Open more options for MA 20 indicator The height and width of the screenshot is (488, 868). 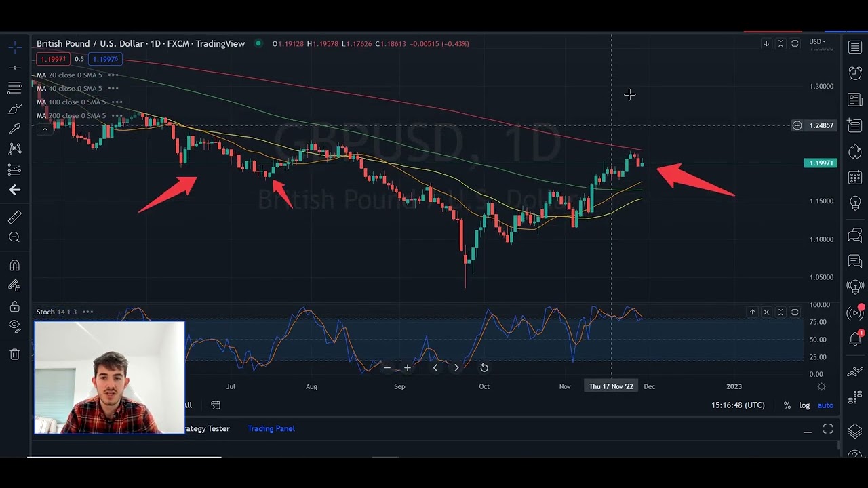[113, 75]
